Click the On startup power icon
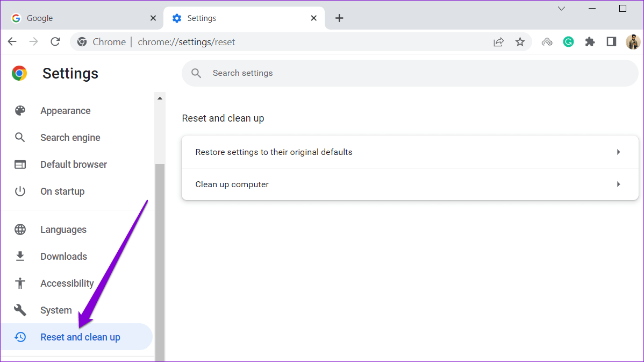The image size is (644, 362). tap(20, 191)
